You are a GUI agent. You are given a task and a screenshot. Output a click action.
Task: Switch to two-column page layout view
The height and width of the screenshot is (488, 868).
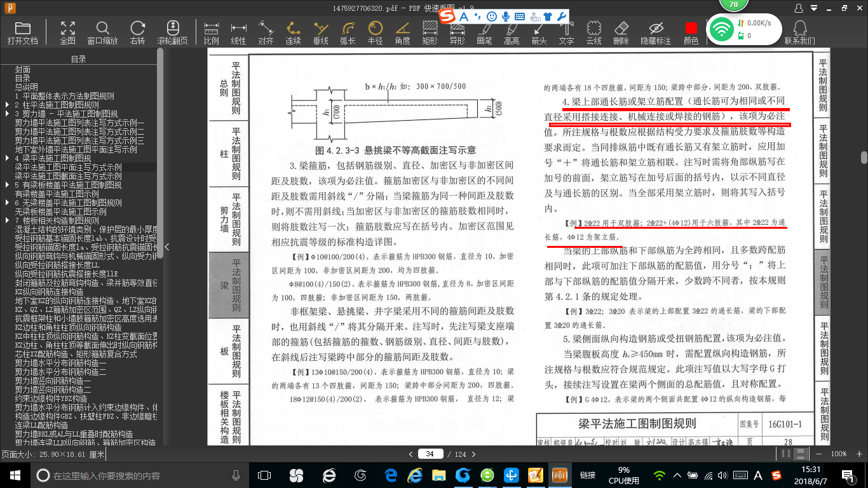(x=787, y=454)
